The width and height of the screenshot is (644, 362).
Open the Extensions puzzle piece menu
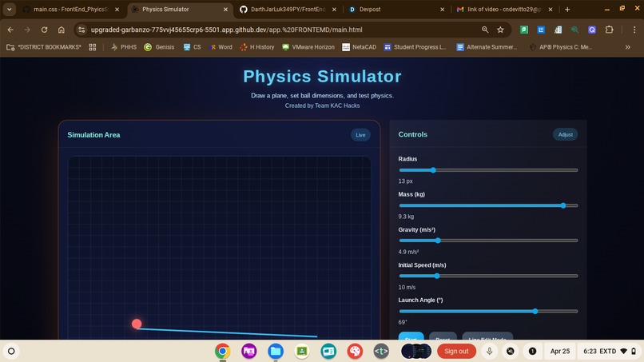[x=609, y=30]
